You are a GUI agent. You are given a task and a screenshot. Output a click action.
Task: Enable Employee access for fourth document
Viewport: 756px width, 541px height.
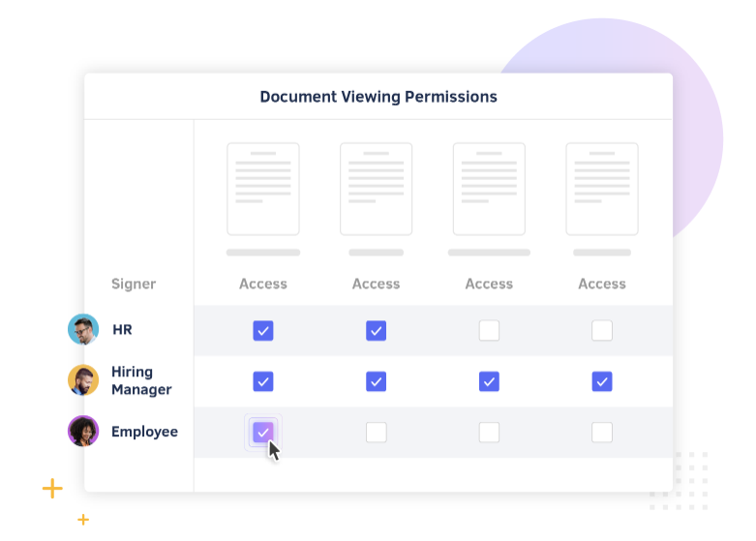pos(602,433)
